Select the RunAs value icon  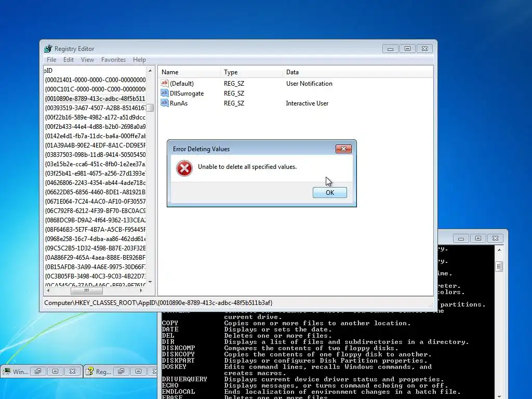click(x=165, y=103)
